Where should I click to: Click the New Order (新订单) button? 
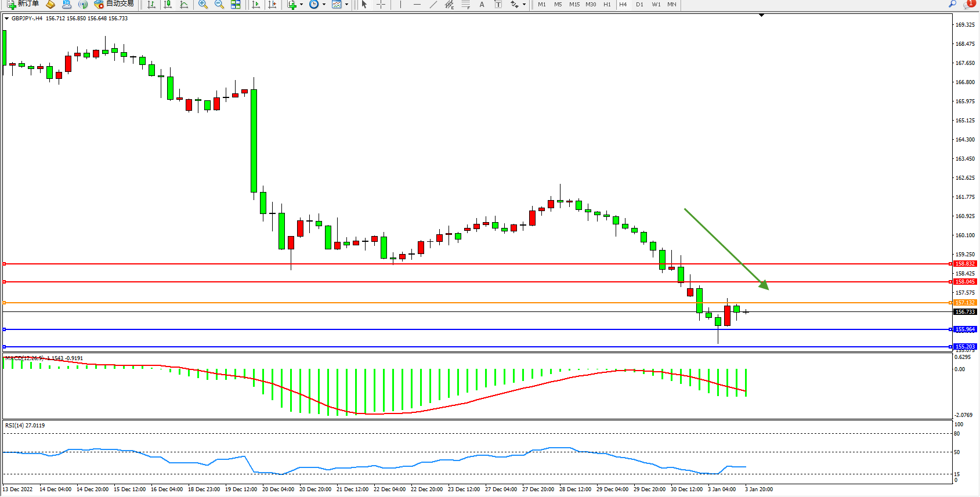23,4
